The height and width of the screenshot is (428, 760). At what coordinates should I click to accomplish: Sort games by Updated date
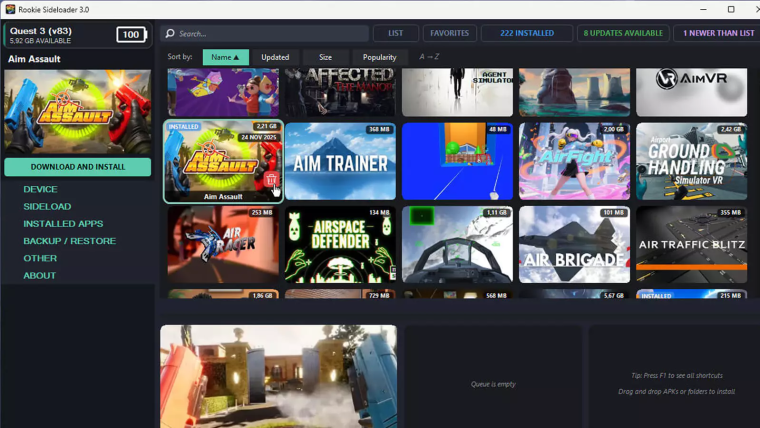(275, 57)
